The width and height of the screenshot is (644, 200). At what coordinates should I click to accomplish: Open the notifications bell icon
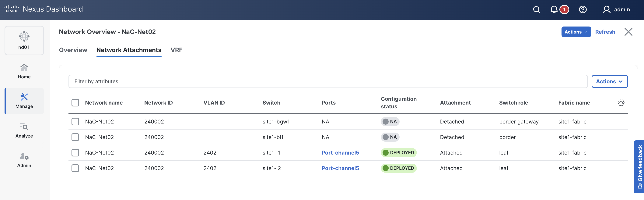click(554, 9)
